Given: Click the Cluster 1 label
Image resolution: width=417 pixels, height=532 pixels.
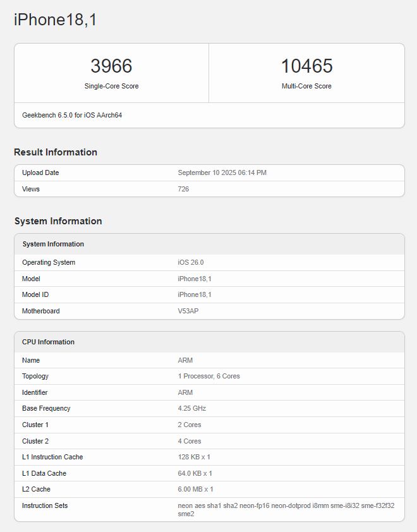Looking at the screenshot, I should coord(35,425).
